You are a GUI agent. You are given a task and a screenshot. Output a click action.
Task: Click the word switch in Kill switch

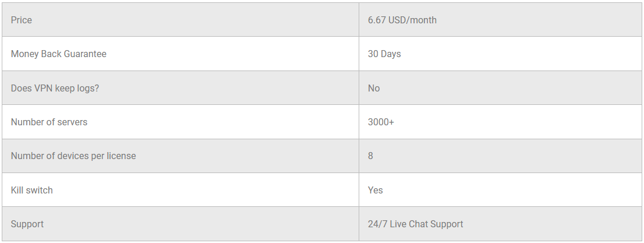tap(40, 191)
